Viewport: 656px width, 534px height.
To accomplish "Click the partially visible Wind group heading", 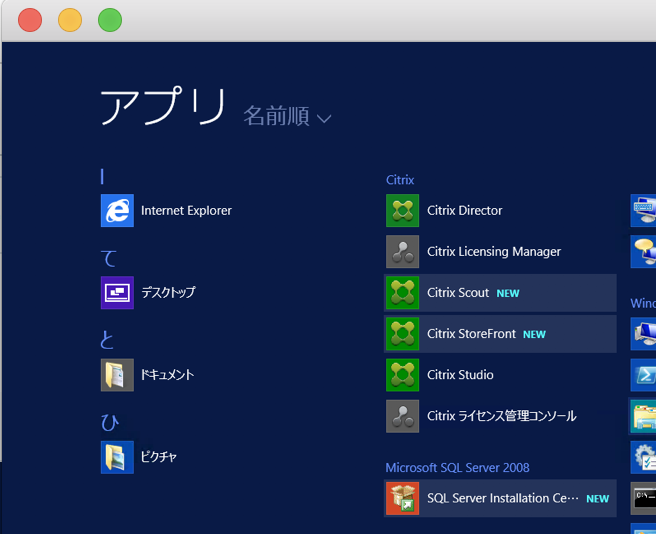I will click(x=643, y=303).
